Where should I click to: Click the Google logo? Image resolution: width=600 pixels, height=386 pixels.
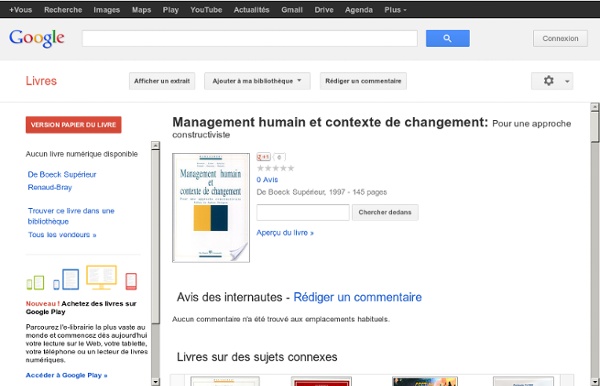tap(37, 39)
